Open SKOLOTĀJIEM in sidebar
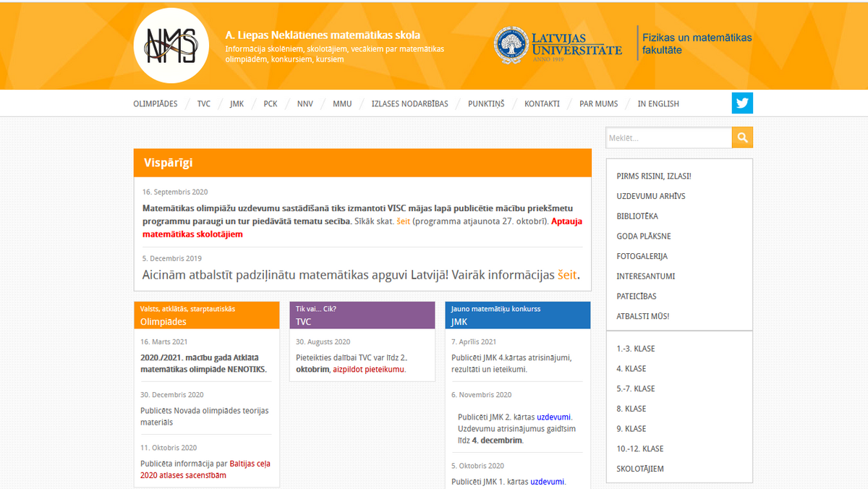This screenshot has height=489, width=868. pos(640,469)
